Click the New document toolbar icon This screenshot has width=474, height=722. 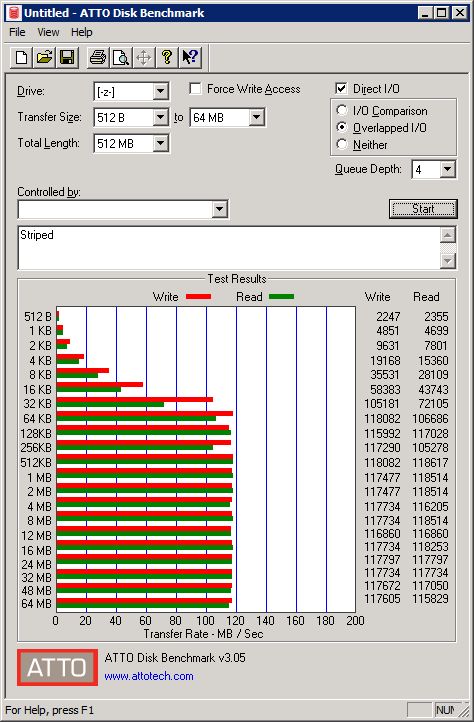click(x=21, y=58)
